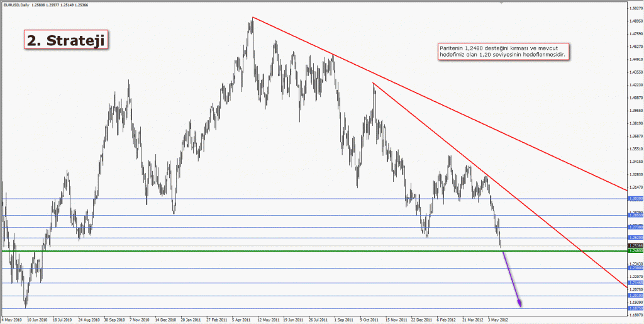Click the 19 Jun 2011 date label
Image resolution: width=644 pixels, height=324 pixels.
tap(294, 319)
